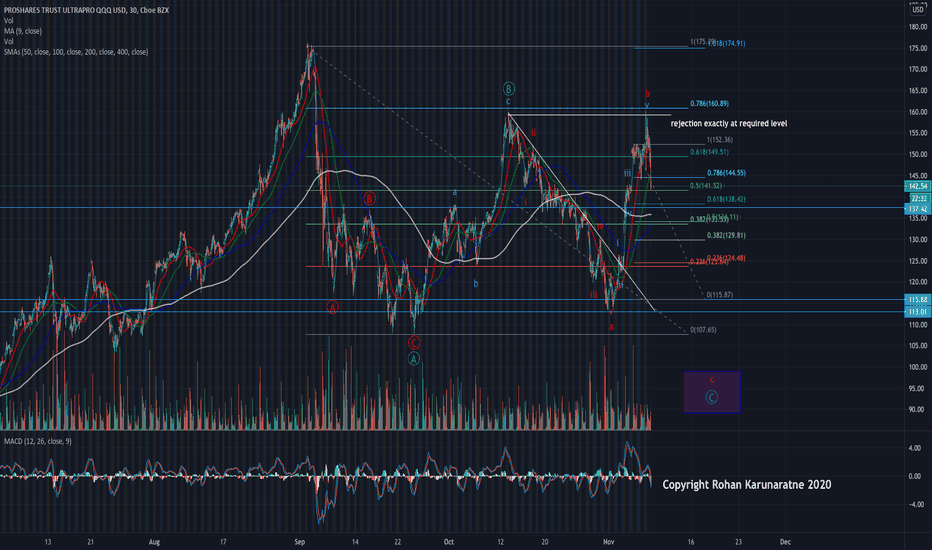Select the blue 'iii' sub-wave label

[x=627, y=173]
